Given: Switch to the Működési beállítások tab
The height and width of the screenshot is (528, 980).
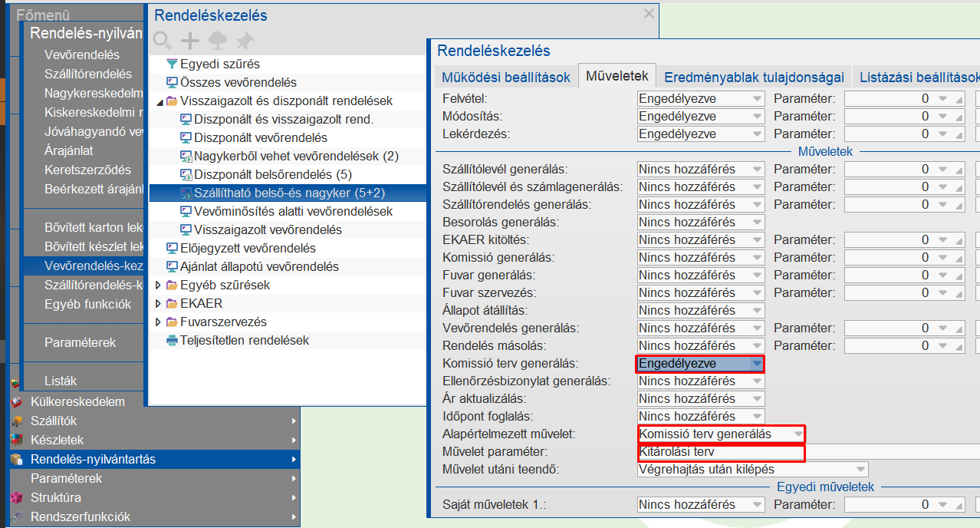Looking at the screenshot, I should (506, 77).
